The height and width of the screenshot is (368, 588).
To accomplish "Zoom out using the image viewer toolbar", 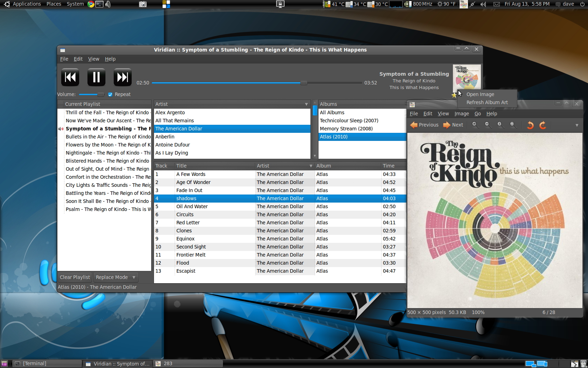I will [x=488, y=125].
